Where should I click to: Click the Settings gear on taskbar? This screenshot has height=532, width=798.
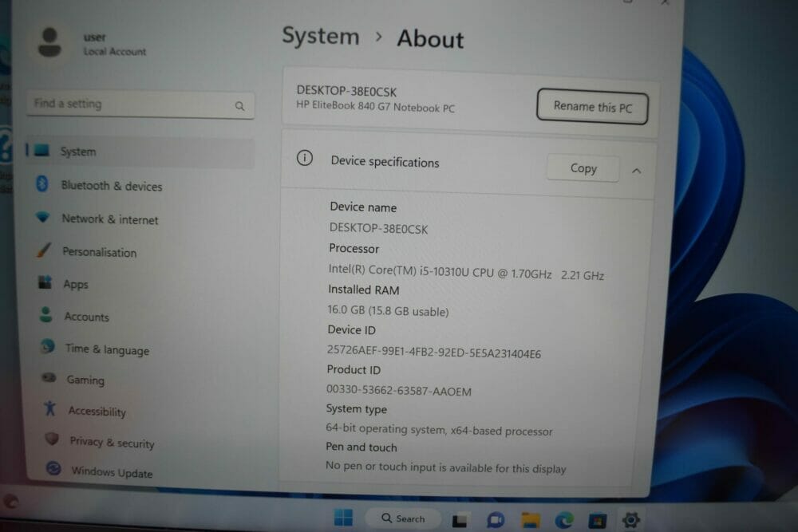click(631, 520)
